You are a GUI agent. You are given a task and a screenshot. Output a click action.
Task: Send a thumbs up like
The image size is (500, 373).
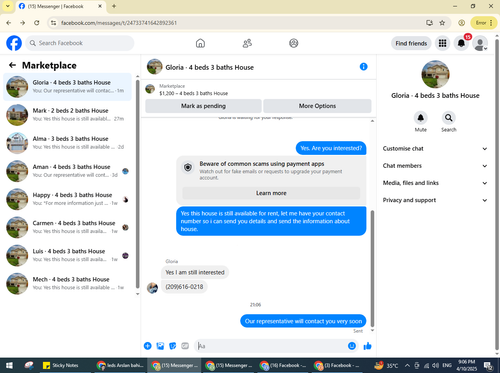point(367,346)
